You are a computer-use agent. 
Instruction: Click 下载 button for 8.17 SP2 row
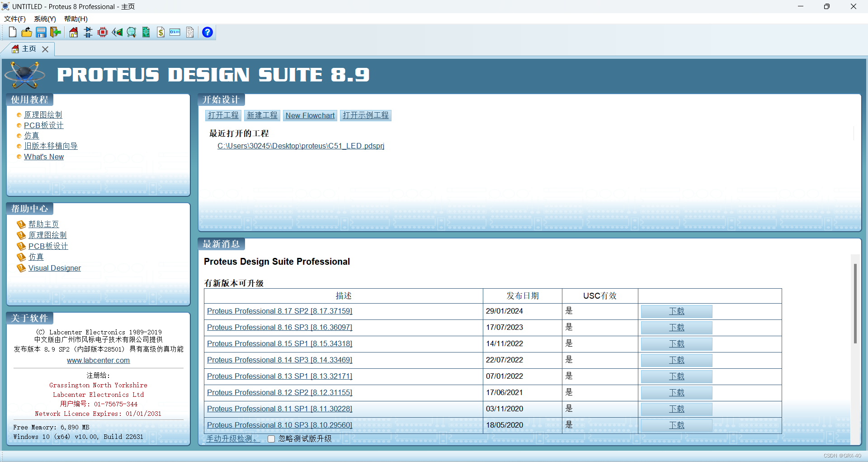click(x=677, y=311)
